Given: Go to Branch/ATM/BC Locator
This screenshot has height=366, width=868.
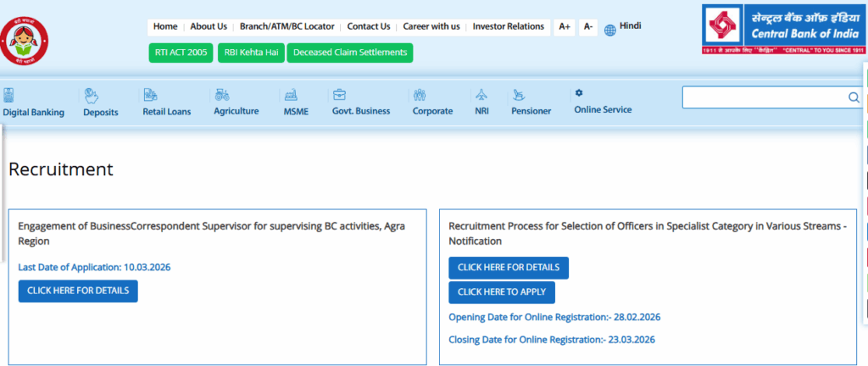Looking at the screenshot, I should 287,27.
